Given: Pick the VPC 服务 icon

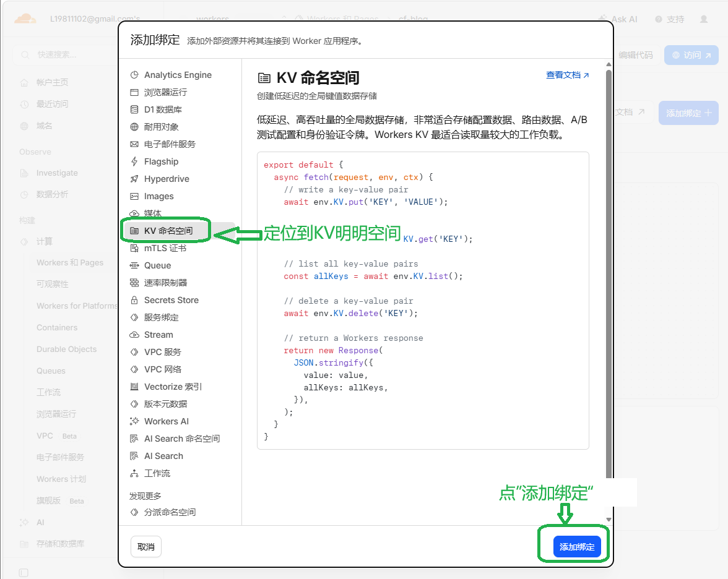Looking at the screenshot, I should coord(134,352).
